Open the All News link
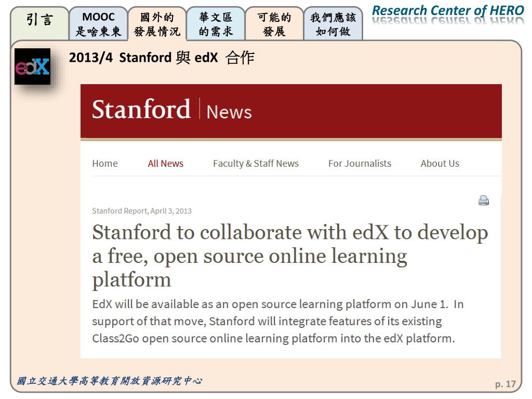This screenshot has width=532, height=399. point(166,164)
